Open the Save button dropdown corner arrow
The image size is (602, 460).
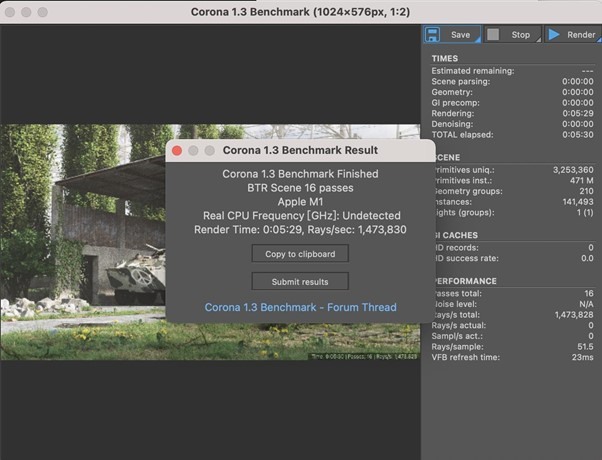(x=478, y=40)
